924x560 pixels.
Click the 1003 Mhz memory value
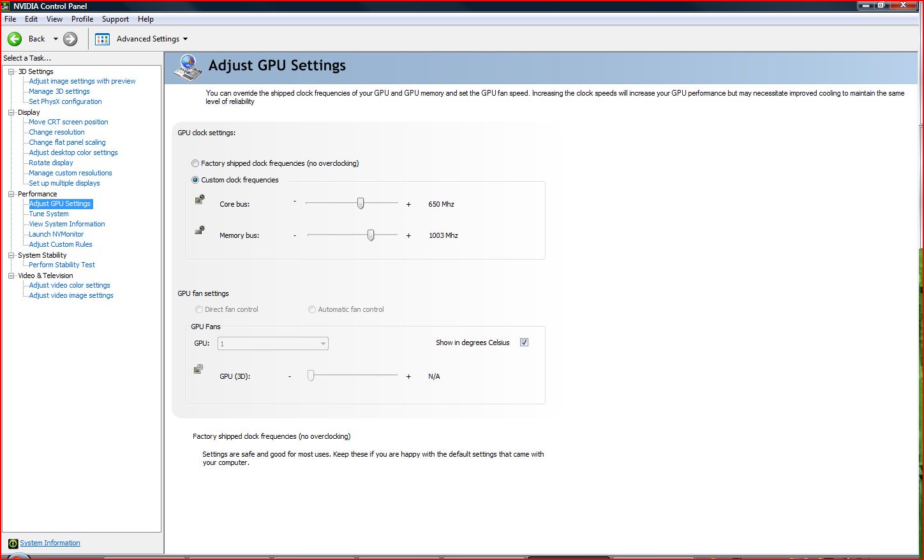[443, 235]
